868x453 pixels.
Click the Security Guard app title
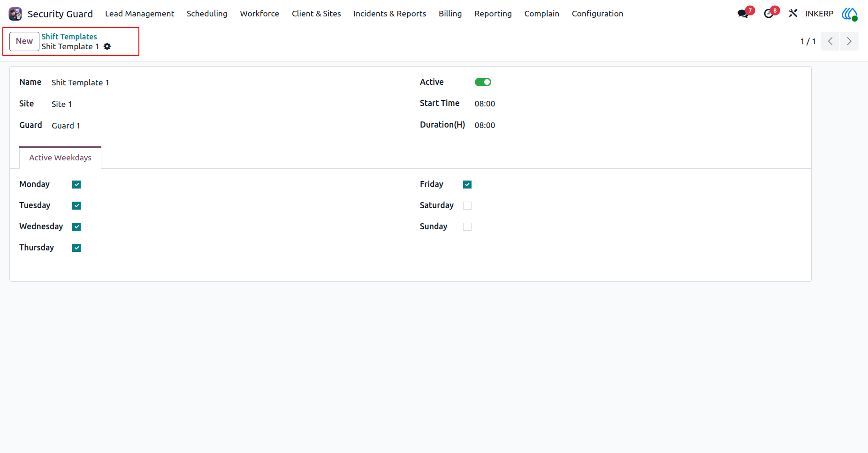click(x=60, y=14)
